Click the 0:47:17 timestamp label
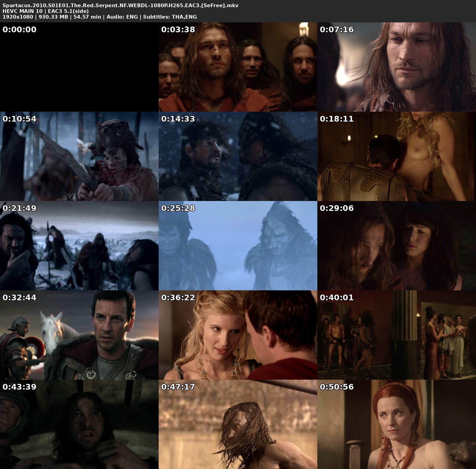Screen dimensions: 476x469 pyautogui.click(x=178, y=387)
